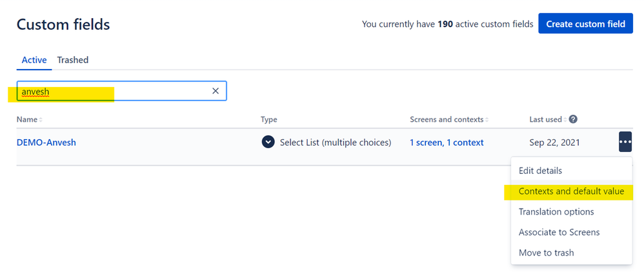644x277 pixels.
Task: Focus the search box containing anvesh
Action: point(121,91)
